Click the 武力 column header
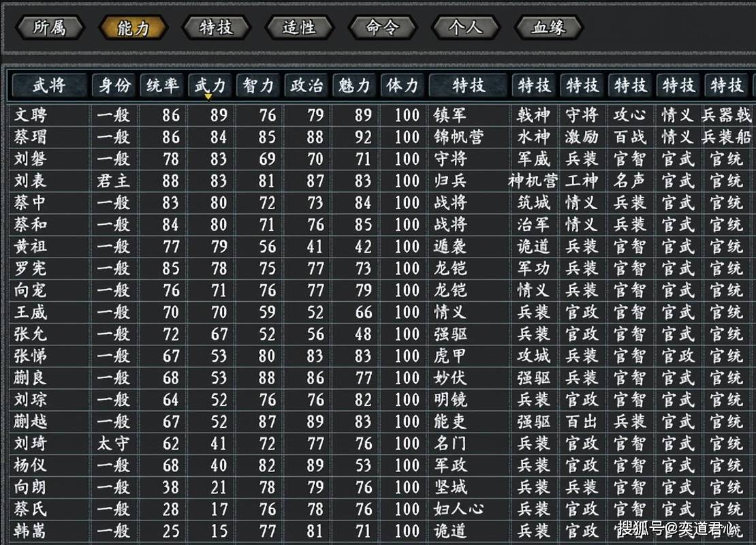756x545 pixels. point(210,86)
